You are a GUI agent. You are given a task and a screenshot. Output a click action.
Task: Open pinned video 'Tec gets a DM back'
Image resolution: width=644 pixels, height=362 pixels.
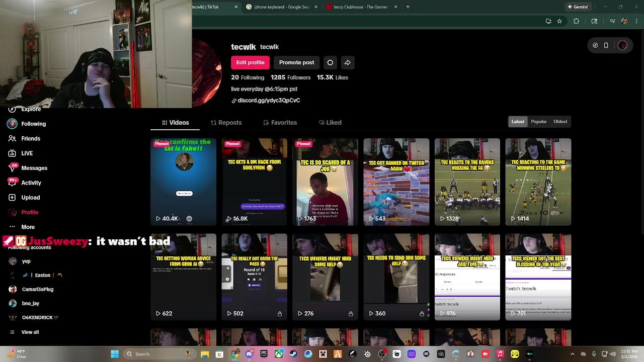254,182
